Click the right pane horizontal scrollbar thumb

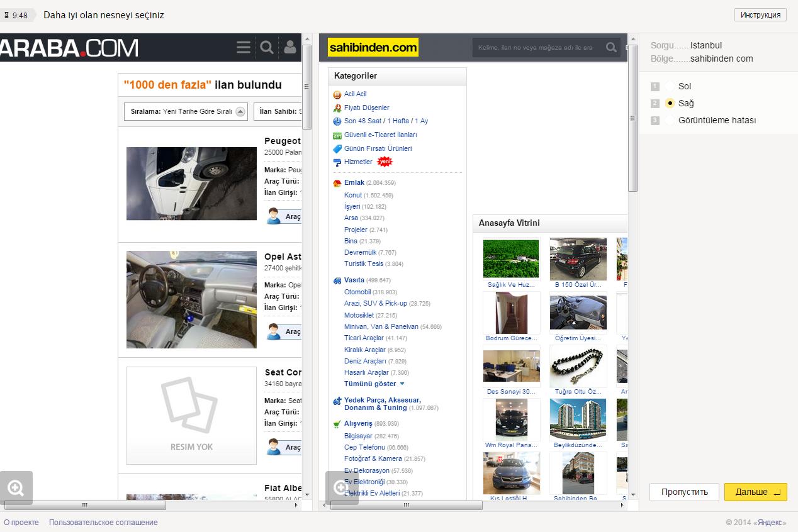click(x=407, y=505)
